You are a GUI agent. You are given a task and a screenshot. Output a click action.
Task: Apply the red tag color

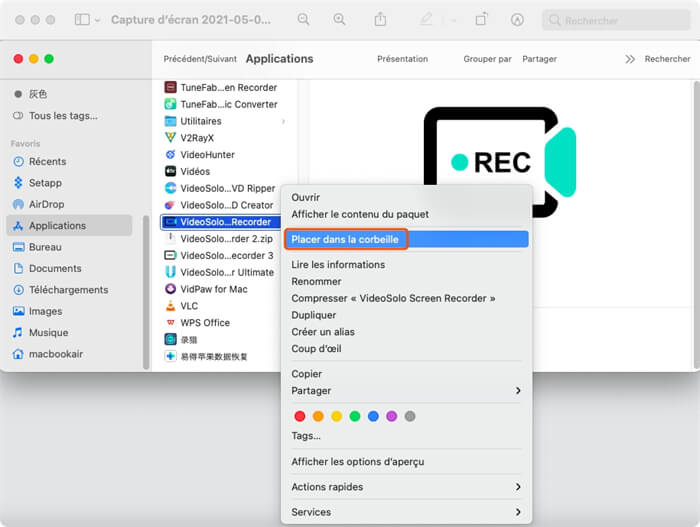click(x=300, y=416)
